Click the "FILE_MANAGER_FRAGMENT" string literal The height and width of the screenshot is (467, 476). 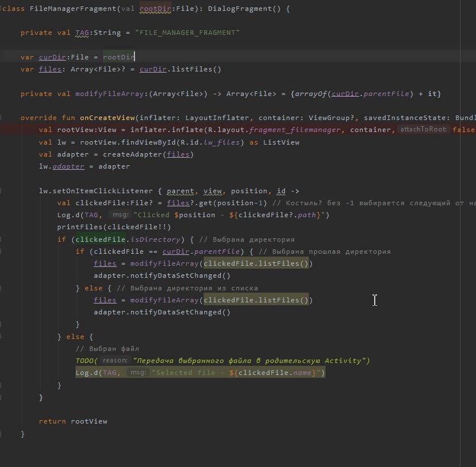click(187, 33)
